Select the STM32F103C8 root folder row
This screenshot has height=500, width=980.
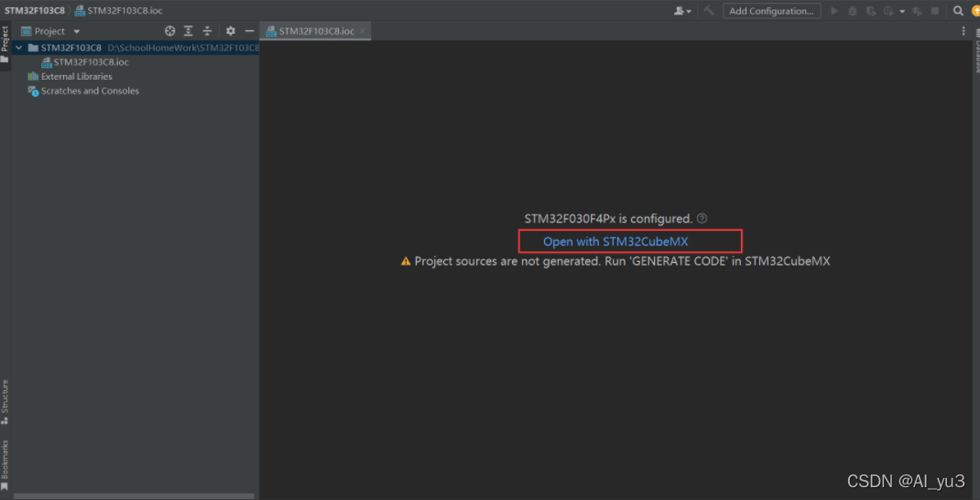(136, 48)
